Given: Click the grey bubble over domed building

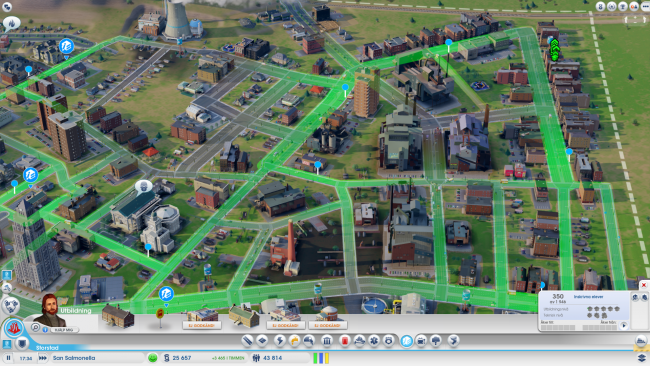Looking at the screenshot, I should coord(143,187).
